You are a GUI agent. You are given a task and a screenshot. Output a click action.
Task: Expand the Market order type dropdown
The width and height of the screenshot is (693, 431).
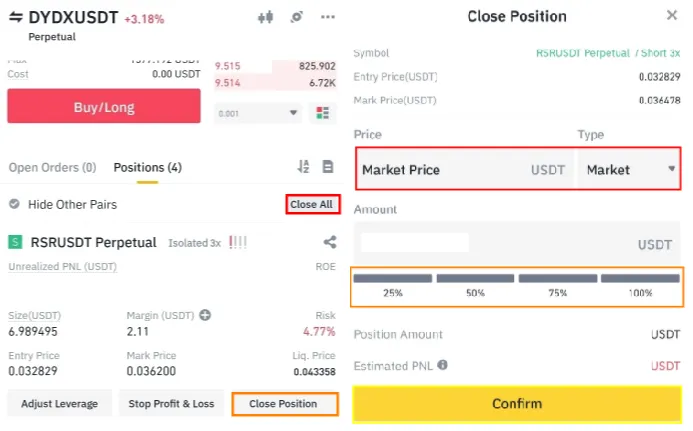[629, 169]
